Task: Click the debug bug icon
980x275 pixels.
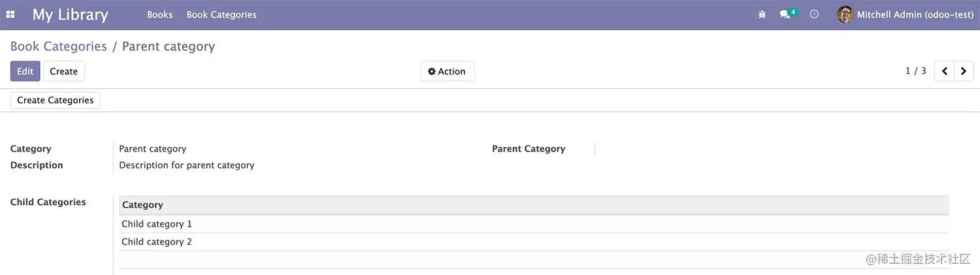Action: pos(762,14)
